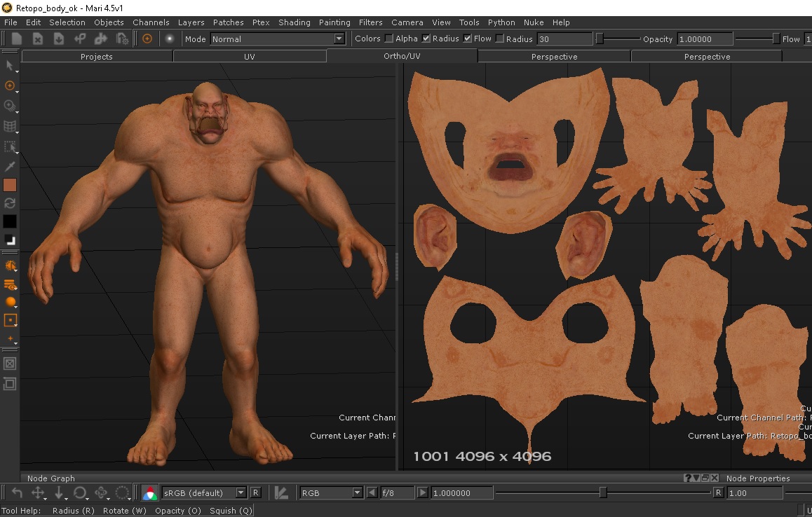Click the new project page icon

coord(17,39)
